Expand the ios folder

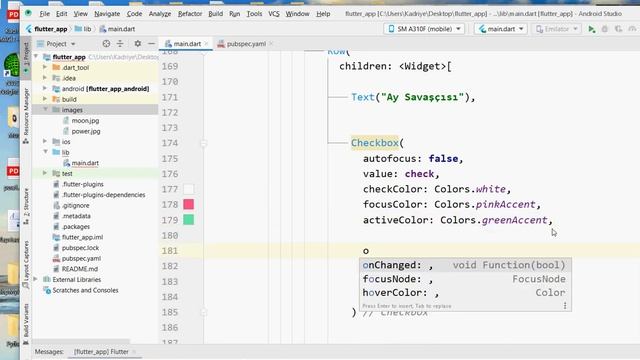[45, 142]
